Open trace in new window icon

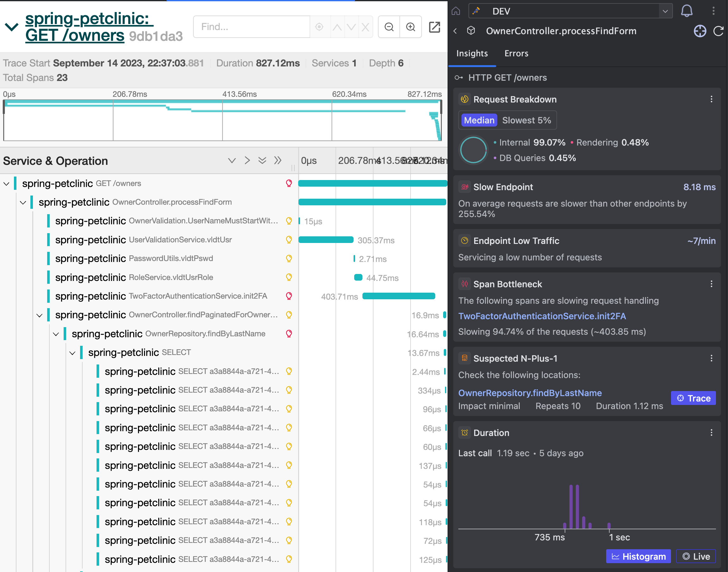click(435, 27)
